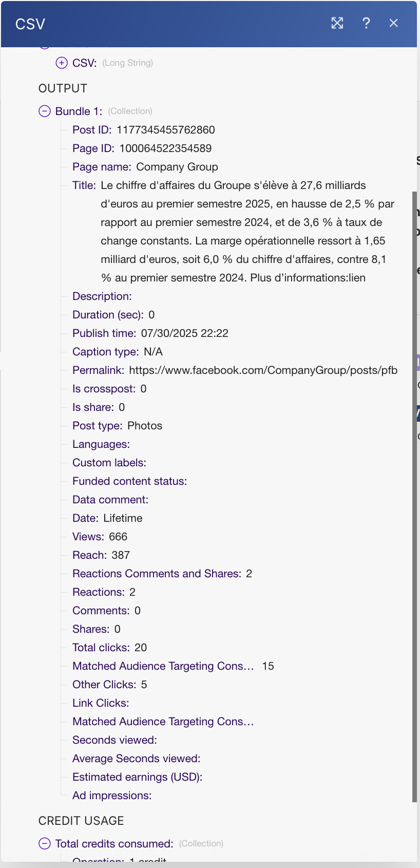Click the Title field label
The image size is (420, 868).
[x=84, y=185]
